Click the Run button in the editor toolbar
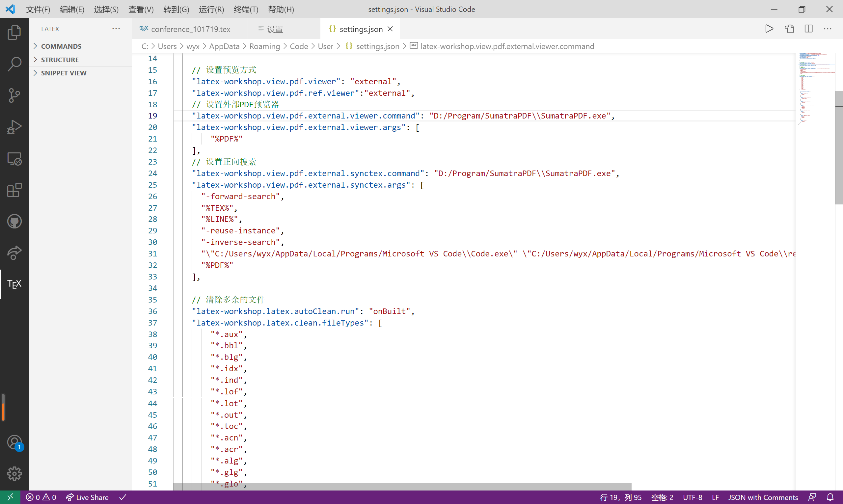This screenshot has height=504, width=843. point(769,29)
